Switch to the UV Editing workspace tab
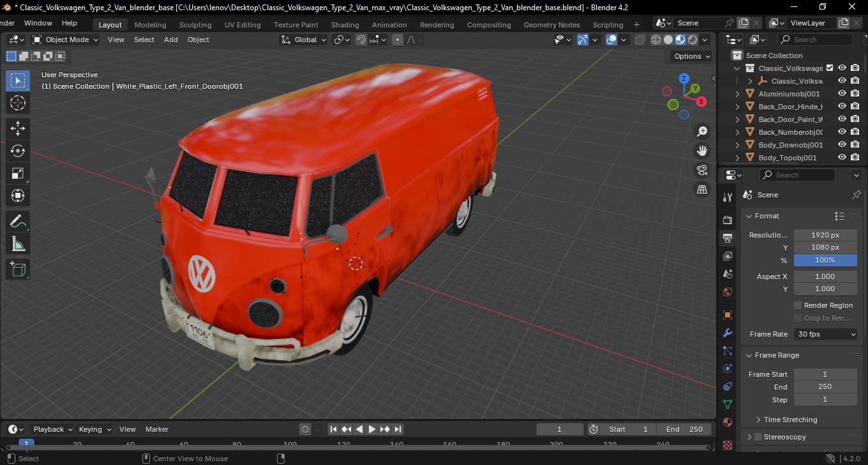The width and height of the screenshot is (868, 465). coord(243,25)
